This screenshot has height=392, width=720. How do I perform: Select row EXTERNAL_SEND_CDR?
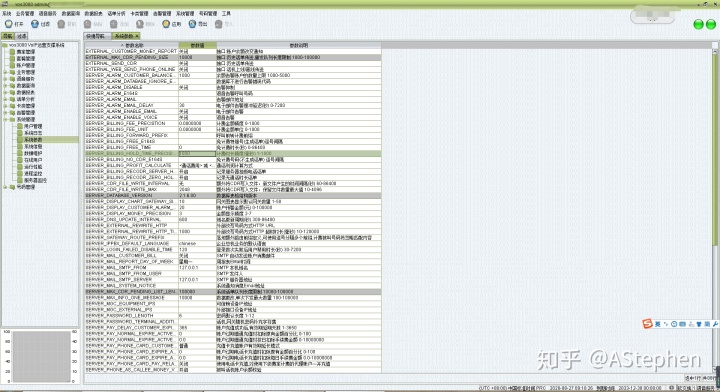[233, 63]
